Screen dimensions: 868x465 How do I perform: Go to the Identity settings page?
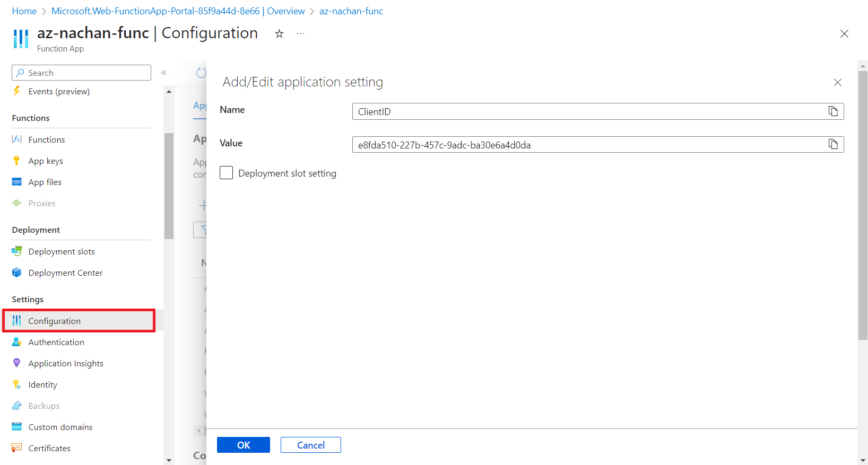click(42, 385)
